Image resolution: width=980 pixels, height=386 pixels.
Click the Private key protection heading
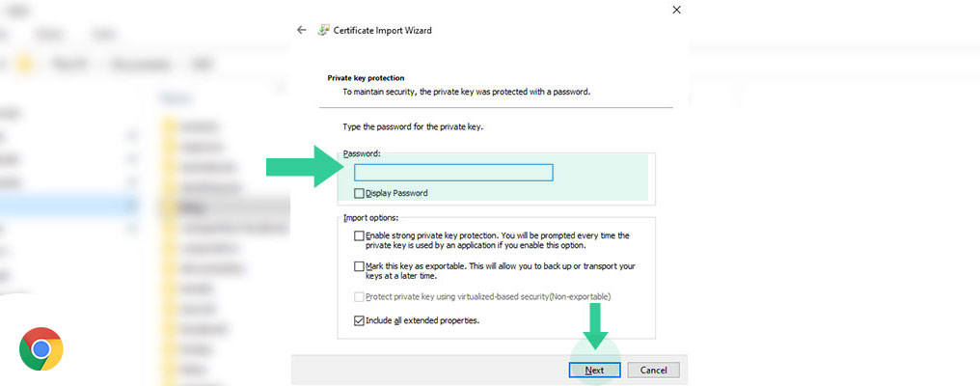[367, 78]
